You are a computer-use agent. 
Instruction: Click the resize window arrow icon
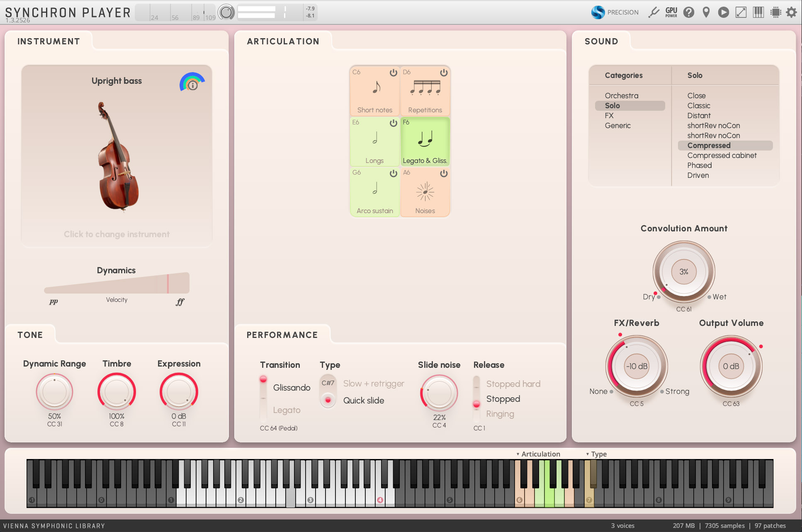tap(741, 12)
